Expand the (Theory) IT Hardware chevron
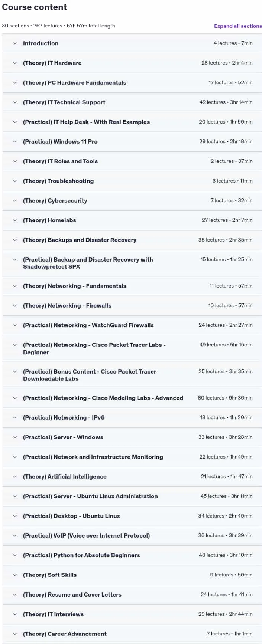 (15, 63)
